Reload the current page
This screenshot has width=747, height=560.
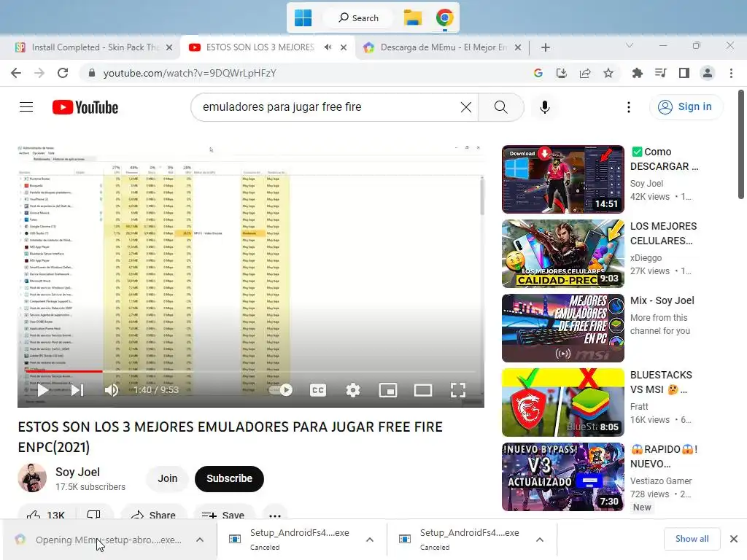tap(63, 73)
